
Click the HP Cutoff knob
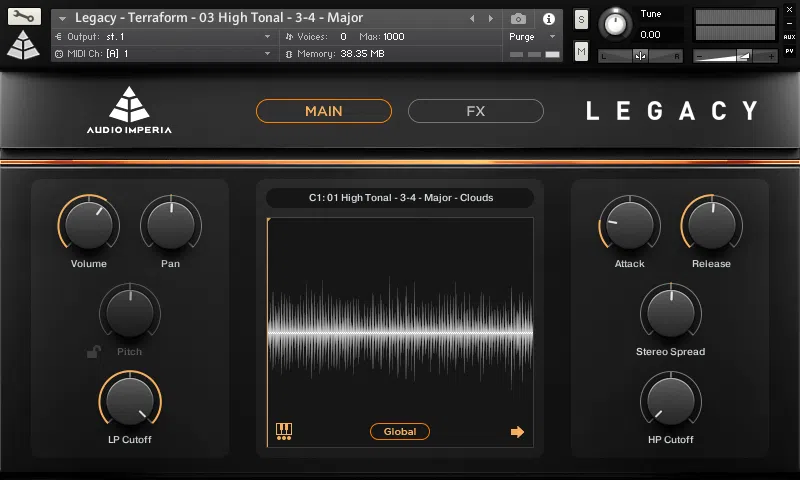tap(671, 401)
